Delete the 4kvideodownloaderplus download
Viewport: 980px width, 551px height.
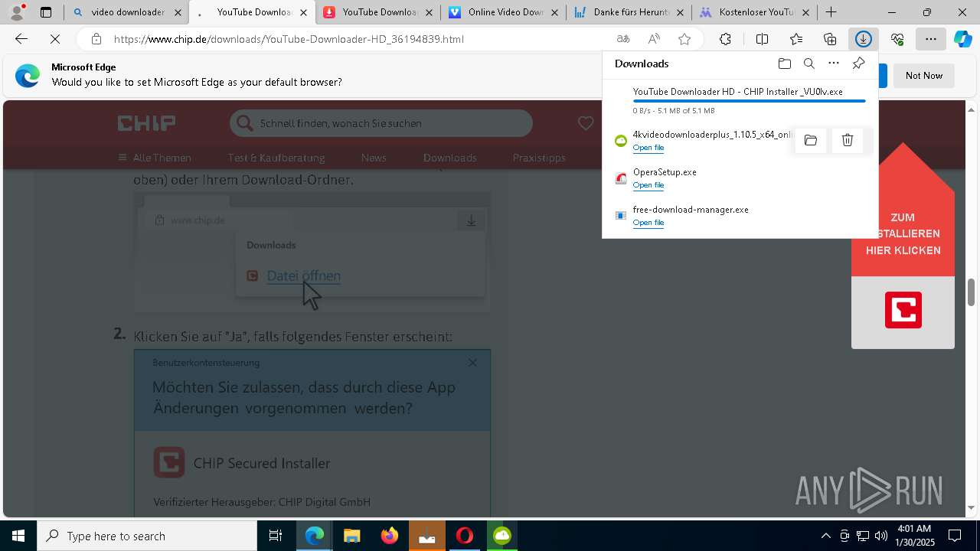click(848, 140)
